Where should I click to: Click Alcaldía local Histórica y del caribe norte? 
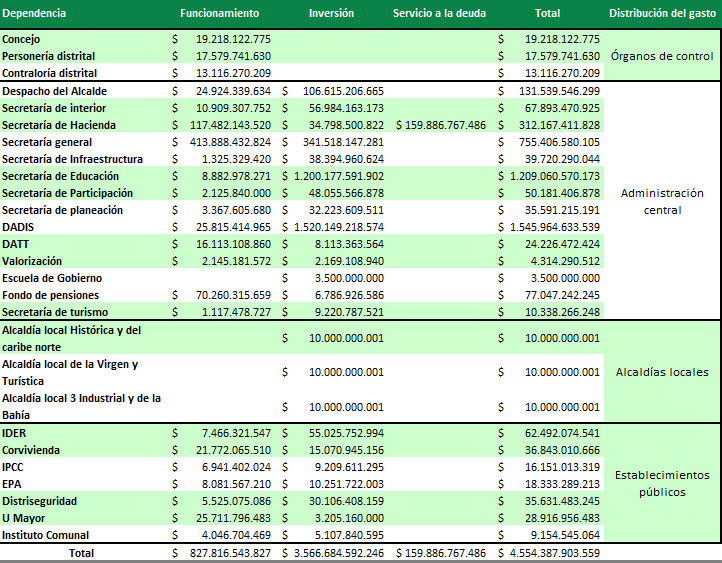click(70, 338)
